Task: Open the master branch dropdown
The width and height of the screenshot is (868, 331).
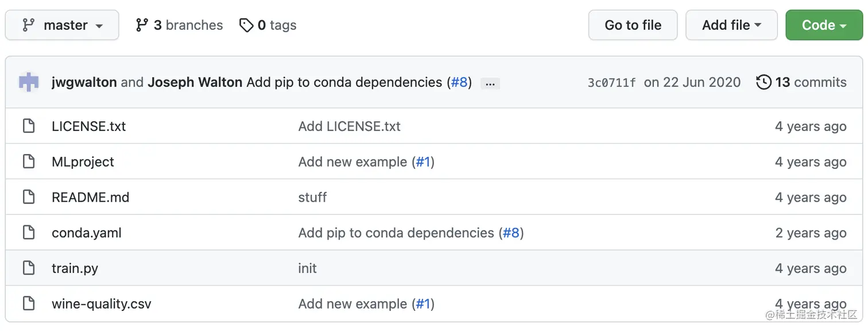Action: [x=62, y=25]
